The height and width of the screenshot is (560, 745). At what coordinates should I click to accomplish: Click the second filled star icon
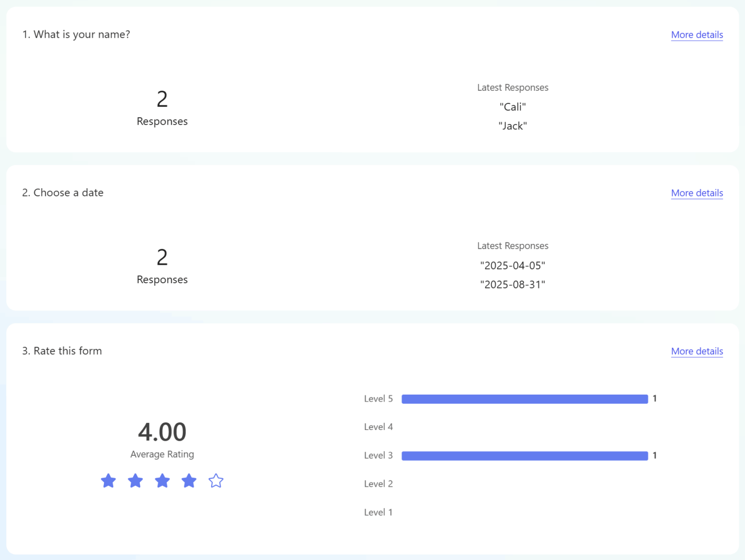pos(135,481)
